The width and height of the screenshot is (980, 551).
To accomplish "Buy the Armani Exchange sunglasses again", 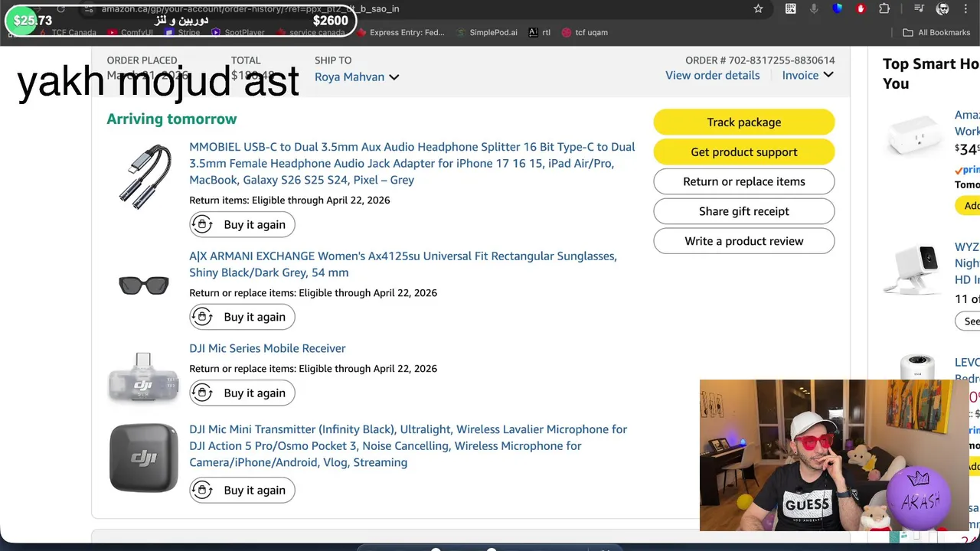I will (242, 317).
